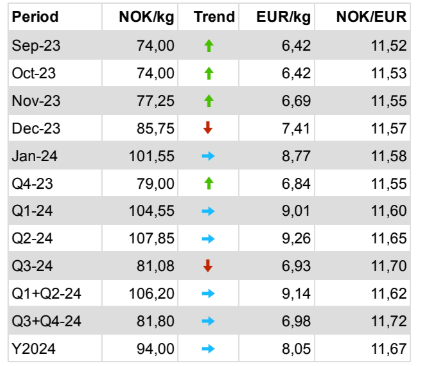Click the blue sideways arrow for Q1-24
Image resolution: width=421 pixels, height=366 pixels.
[208, 211]
